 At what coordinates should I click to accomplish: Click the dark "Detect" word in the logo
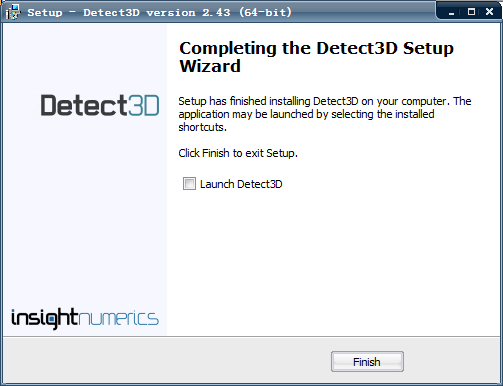(x=84, y=105)
